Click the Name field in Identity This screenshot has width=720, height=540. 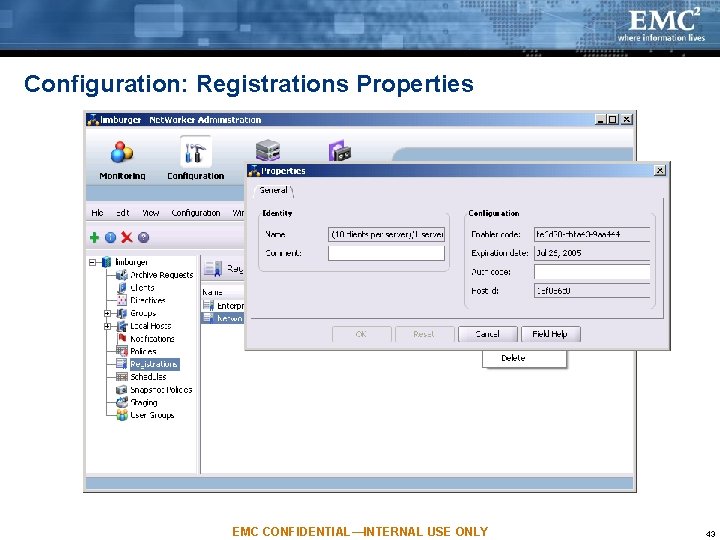386,234
